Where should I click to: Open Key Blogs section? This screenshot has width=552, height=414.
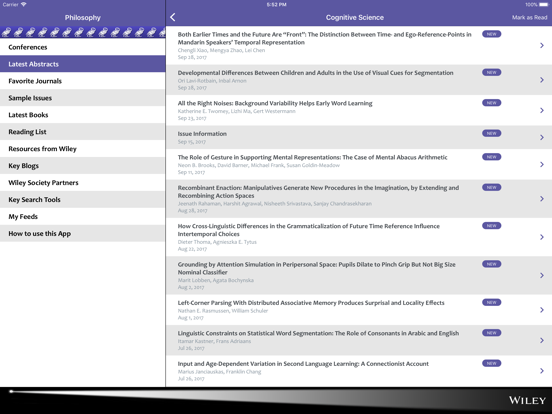click(83, 165)
